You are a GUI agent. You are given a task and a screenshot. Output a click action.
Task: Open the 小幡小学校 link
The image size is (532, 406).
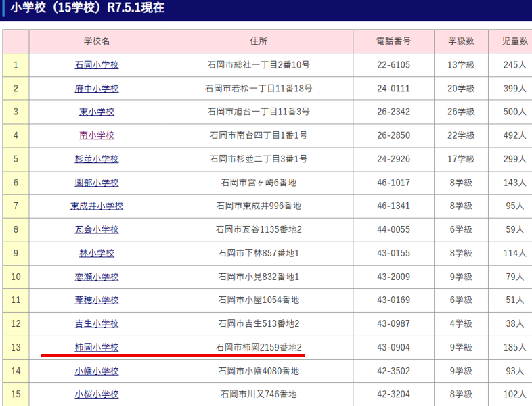click(97, 371)
